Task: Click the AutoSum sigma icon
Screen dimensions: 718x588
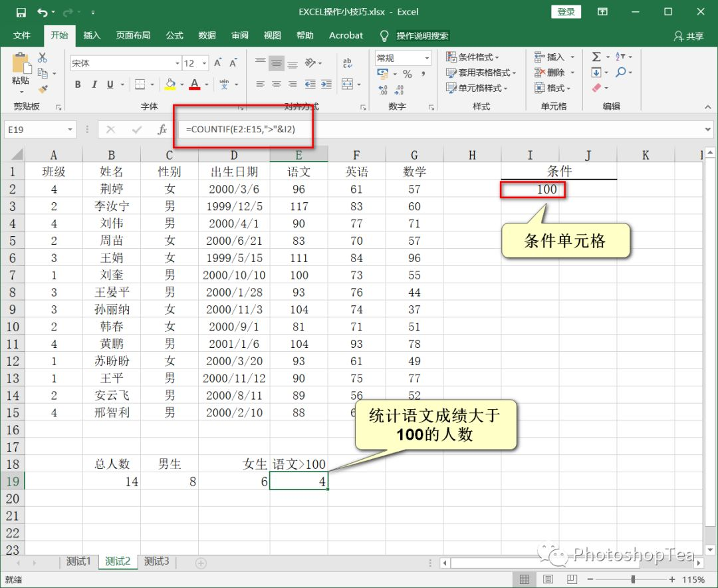Action: coord(596,57)
